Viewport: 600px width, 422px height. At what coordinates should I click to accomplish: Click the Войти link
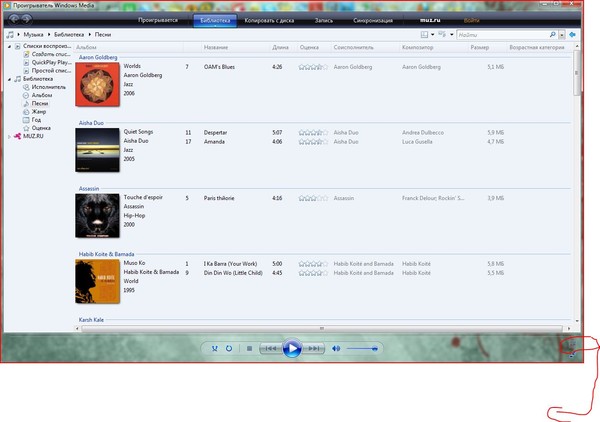pyautogui.click(x=471, y=20)
